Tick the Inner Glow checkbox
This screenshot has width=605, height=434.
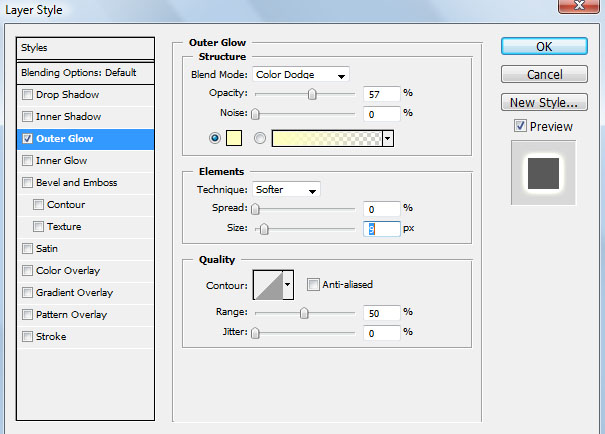[27, 160]
